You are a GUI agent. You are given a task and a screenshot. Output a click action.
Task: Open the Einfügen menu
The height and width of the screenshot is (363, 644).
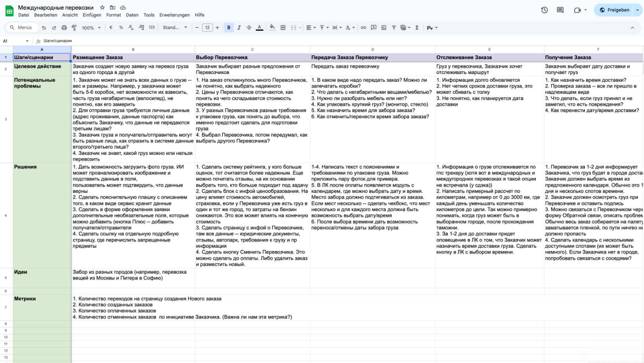coord(92,15)
